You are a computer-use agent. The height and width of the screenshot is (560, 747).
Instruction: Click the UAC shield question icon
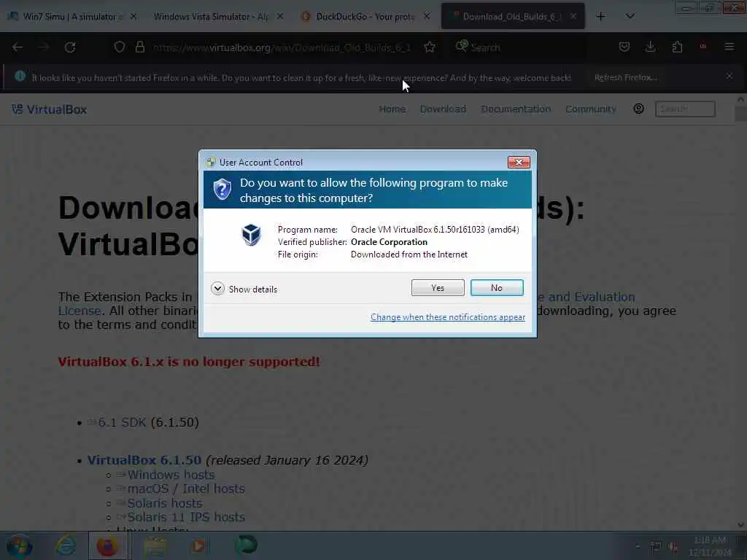(x=222, y=190)
